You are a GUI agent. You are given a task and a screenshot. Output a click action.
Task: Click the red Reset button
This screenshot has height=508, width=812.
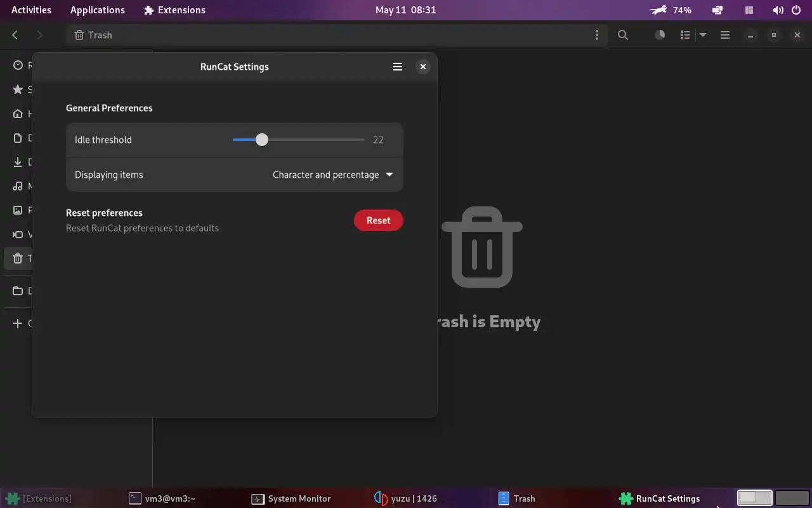379,220
